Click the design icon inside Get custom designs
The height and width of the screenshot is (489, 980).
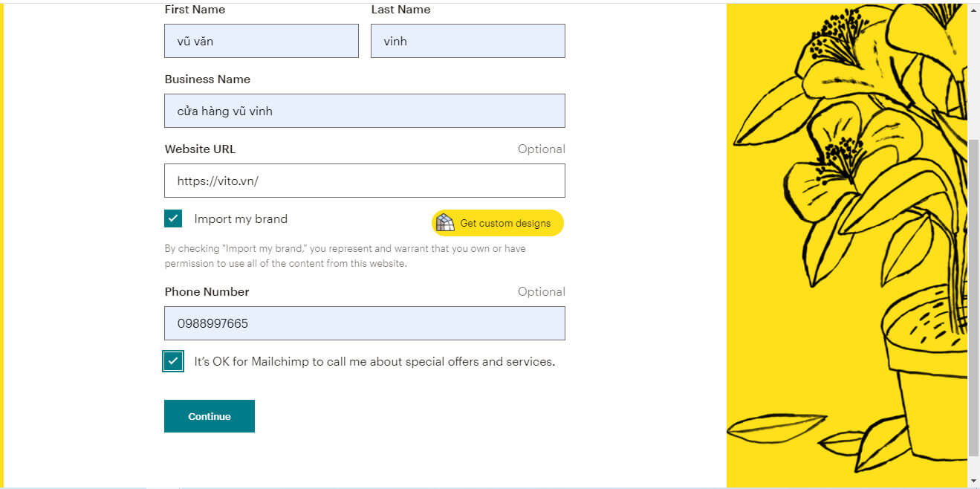445,223
